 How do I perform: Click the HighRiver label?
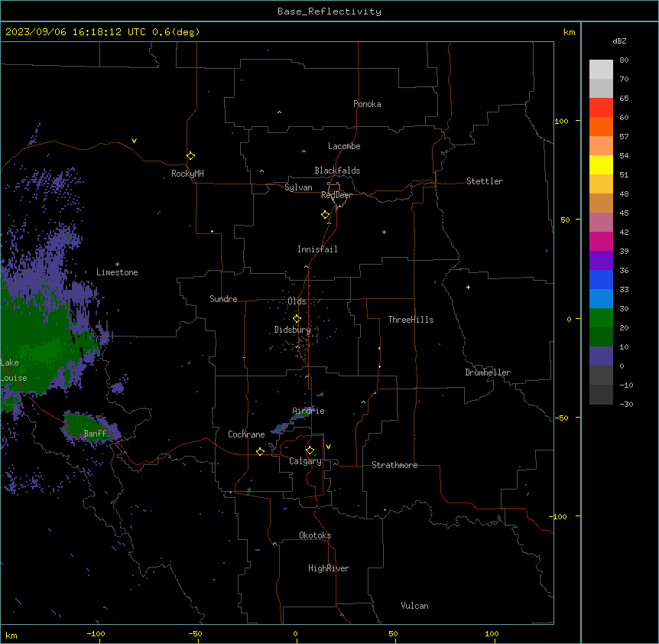pyautogui.click(x=329, y=568)
